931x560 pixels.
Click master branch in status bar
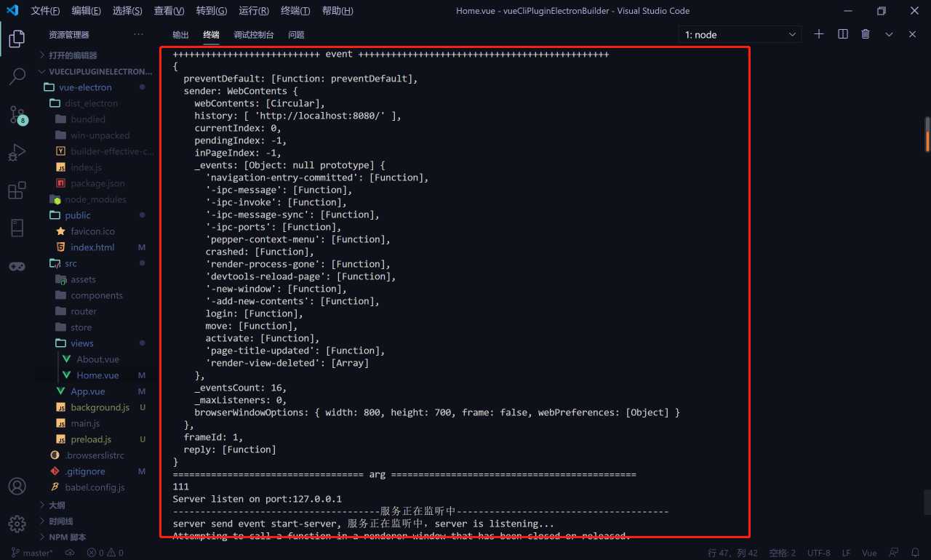32,553
